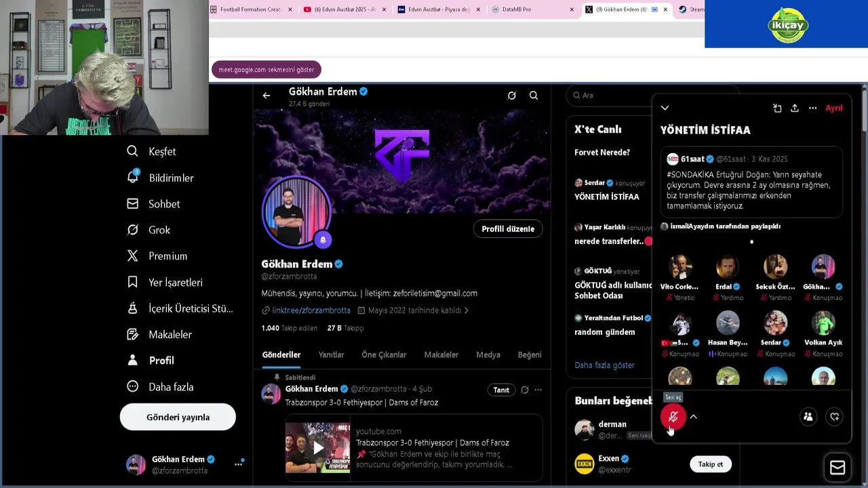Expand Mayıs 2022 tarihinde katıldı chevron
The height and width of the screenshot is (488, 868).
(x=466, y=310)
